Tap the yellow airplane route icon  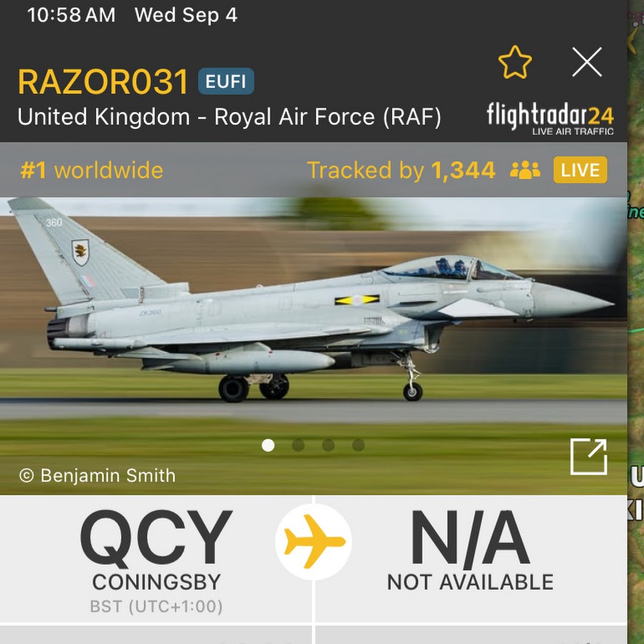314,542
